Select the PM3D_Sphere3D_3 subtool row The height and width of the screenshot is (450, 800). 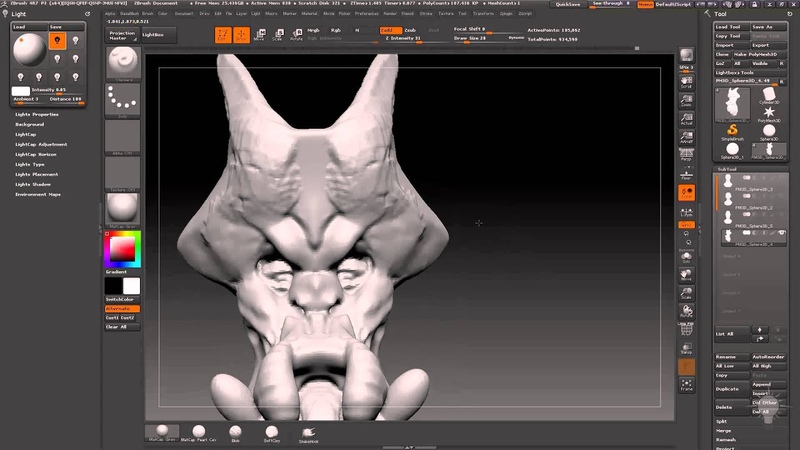click(753, 183)
